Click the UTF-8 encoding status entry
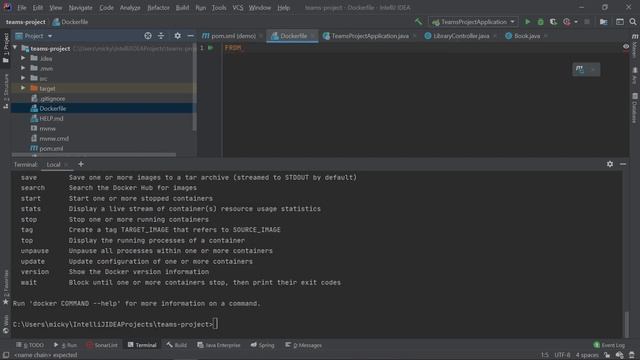The width and height of the screenshot is (640, 360). click(562, 355)
